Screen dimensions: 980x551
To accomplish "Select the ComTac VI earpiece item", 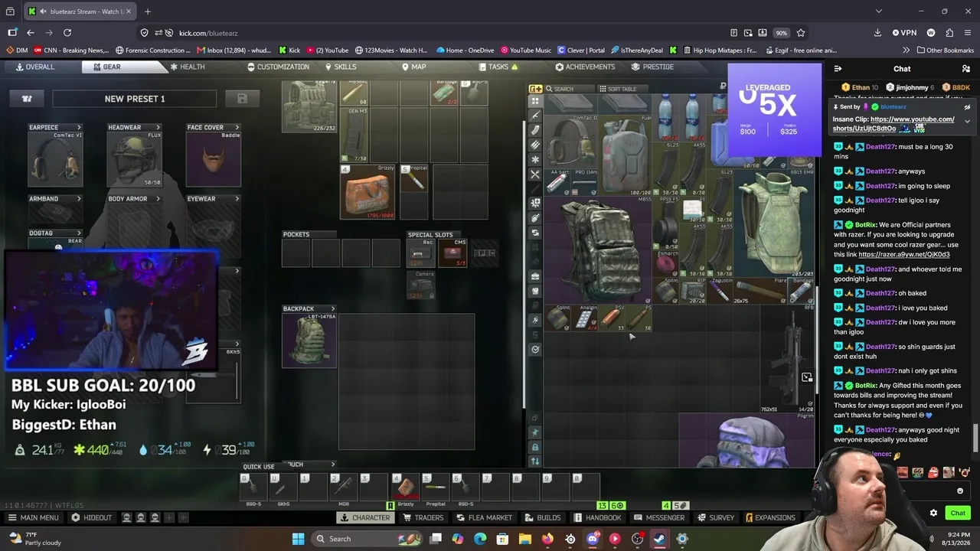I will 55,159.
